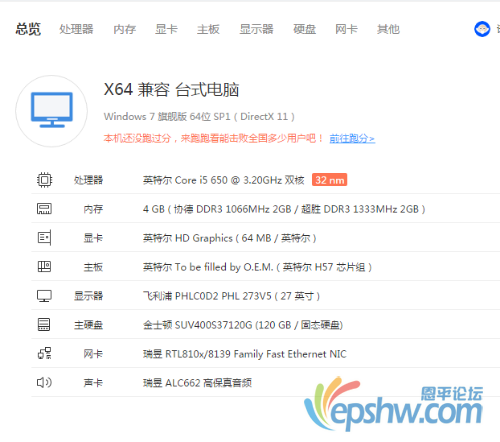
Task: Open the 总览 overview tab
Action: click(28, 29)
